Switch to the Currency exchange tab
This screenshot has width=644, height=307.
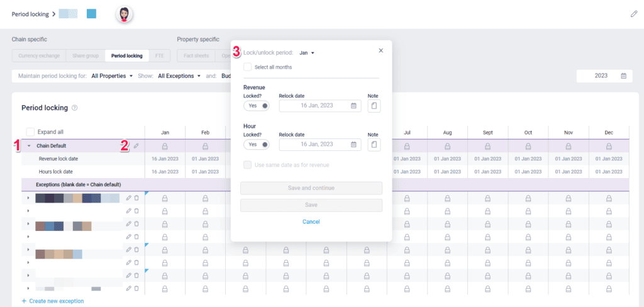tap(38, 55)
